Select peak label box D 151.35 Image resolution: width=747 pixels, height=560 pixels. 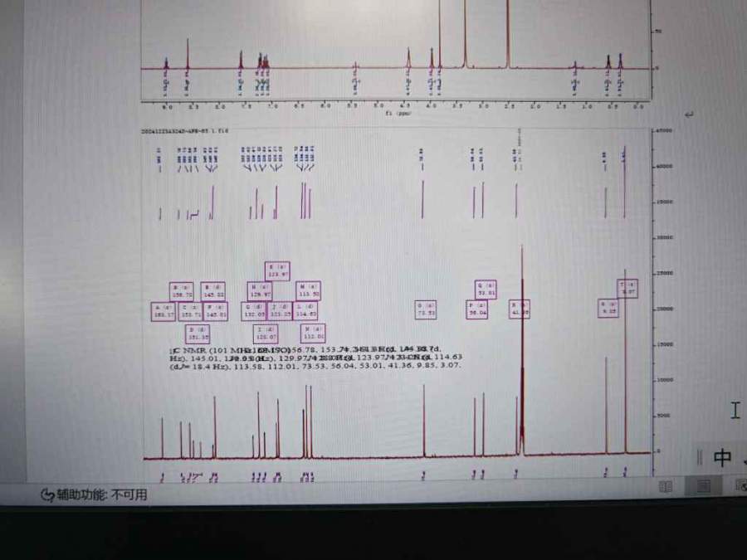[198, 334]
